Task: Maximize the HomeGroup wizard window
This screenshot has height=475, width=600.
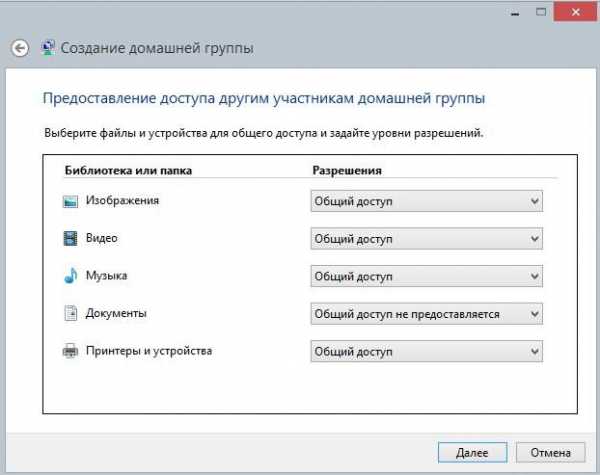Action: (x=541, y=13)
